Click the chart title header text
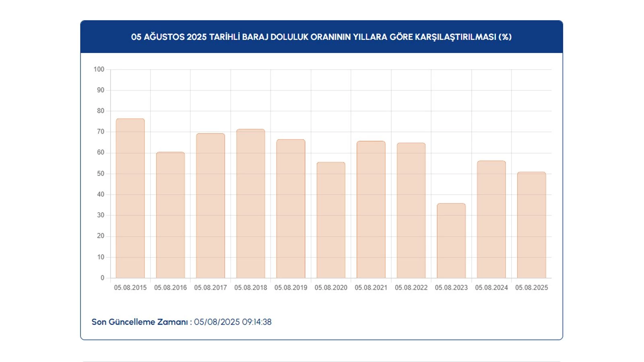644x362 pixels. (x=321, y=37)
